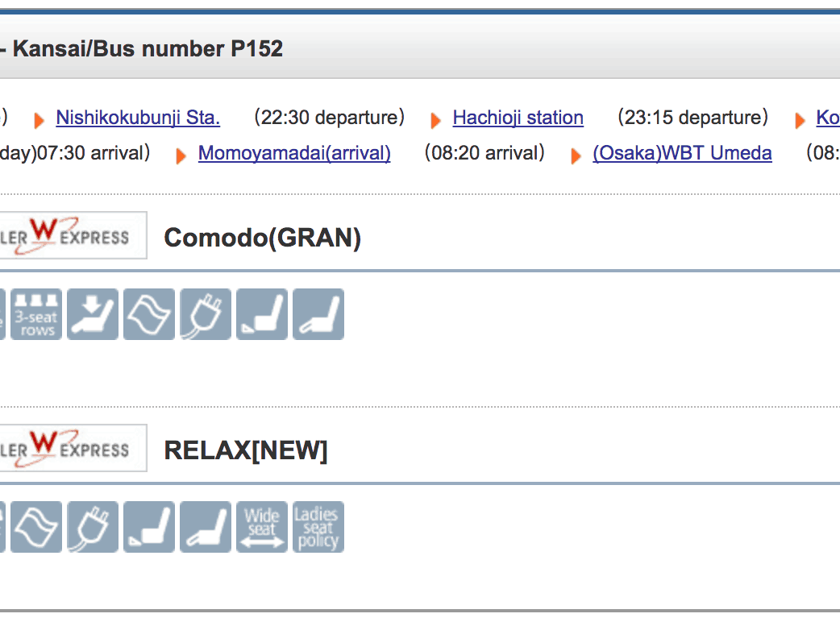Viewport: 840px width, 622px height.
Task: Click the footrest seat icon under Comodo(GRAN)
Action: [262, 314]
